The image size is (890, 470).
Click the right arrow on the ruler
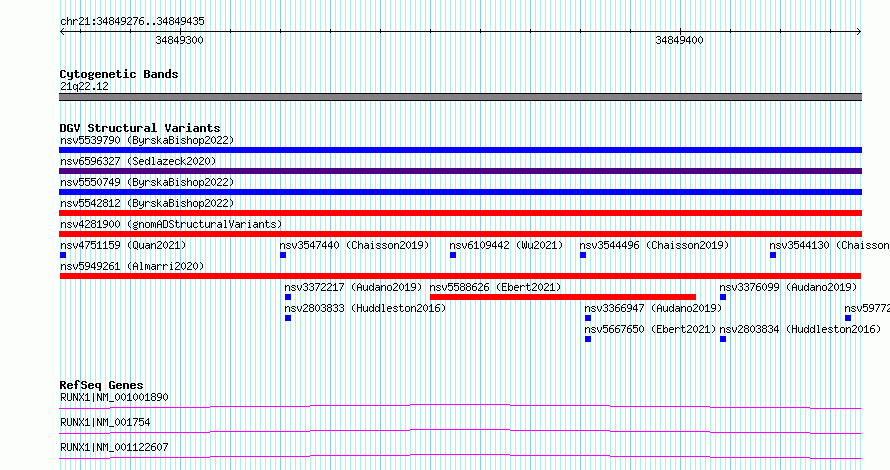pos(859,32)
